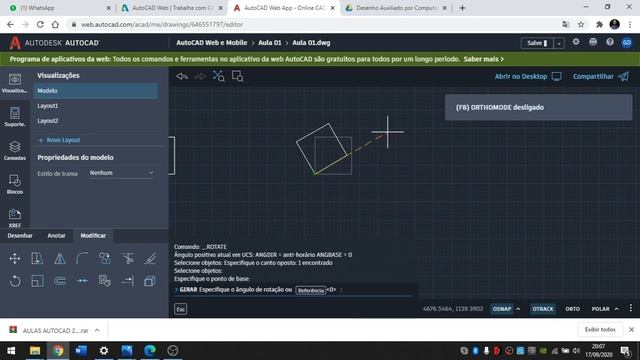Open the Salve button dropdown arrow
The image size is (640, 360).
[559, 43]
